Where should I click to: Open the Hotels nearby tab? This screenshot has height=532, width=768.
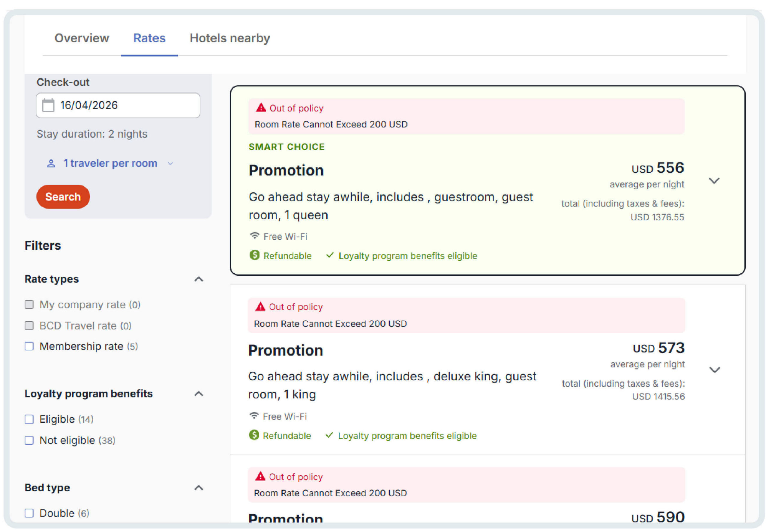pyautogui.click(x=229, y=38)
